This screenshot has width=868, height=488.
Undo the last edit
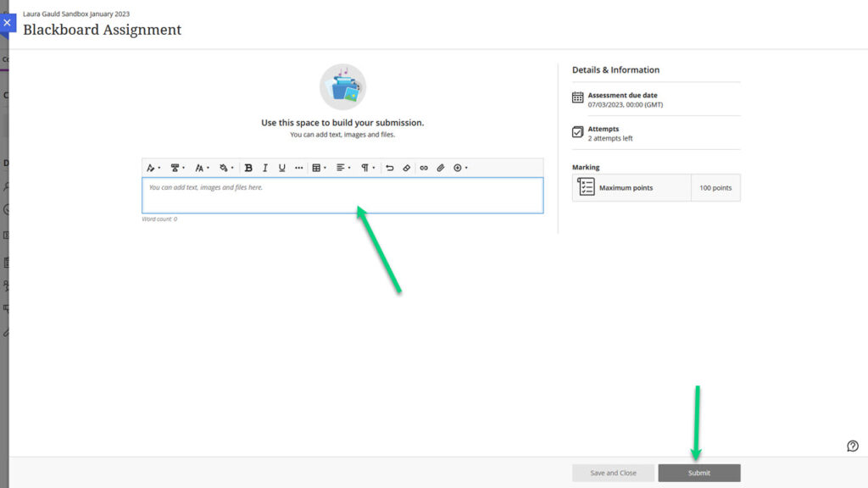click(x=390, y=168)
